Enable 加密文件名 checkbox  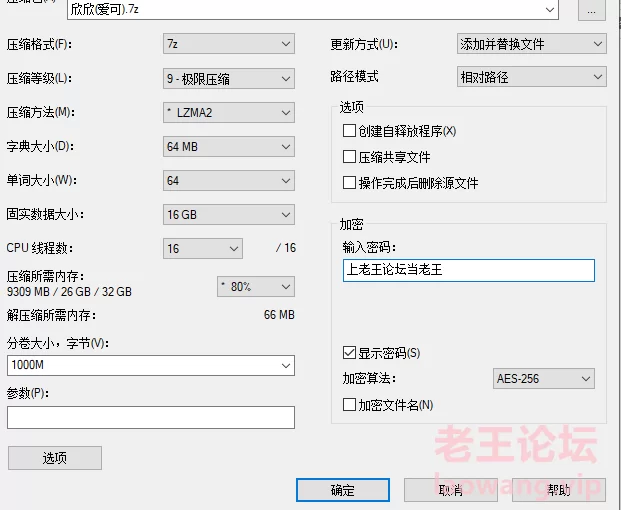point(349,405)
